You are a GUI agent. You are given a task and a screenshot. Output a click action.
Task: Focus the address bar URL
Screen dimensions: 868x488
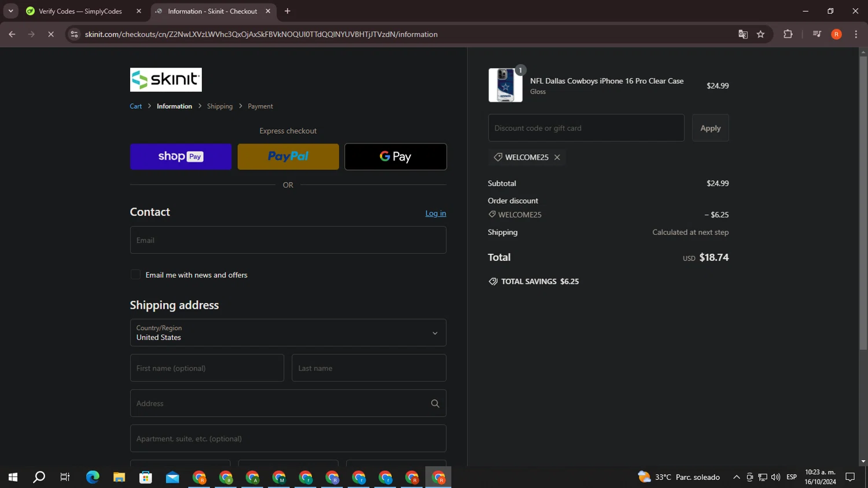(261, 34)
